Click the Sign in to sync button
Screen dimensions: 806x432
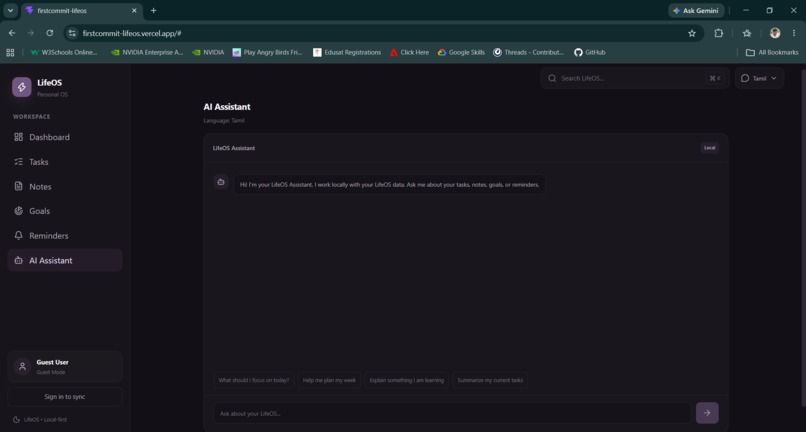[65, 397]
